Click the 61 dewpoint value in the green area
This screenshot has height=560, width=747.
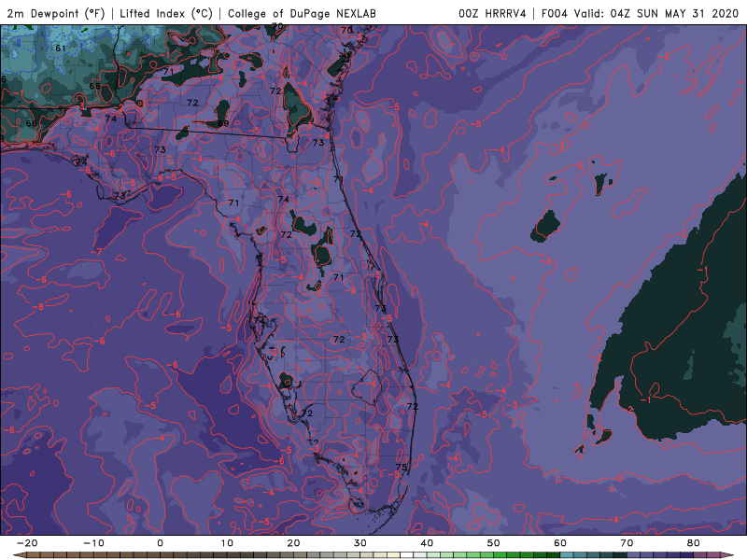click(x=61, y=49)
